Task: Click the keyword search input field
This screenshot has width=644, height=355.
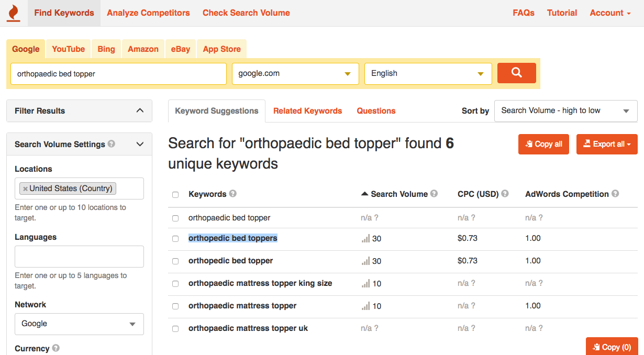Action: [118, 74]
